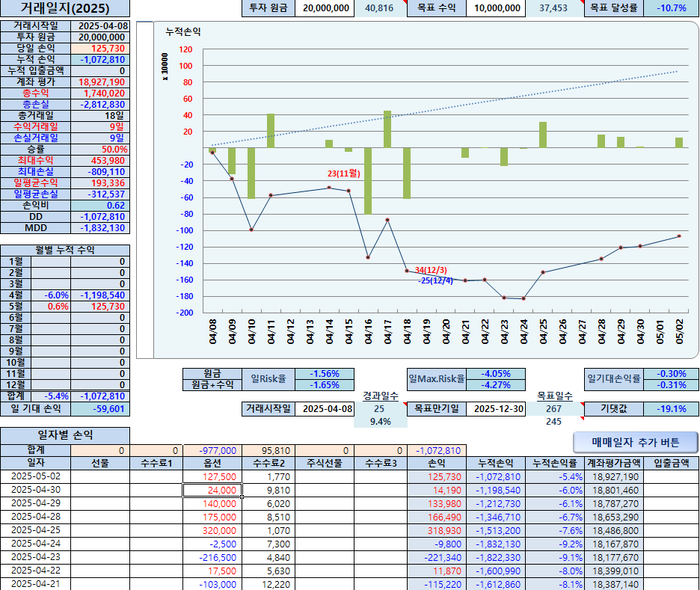Select the 일Max.Risk율 value -4.05%
The height and width of the screenshot is (590, 700).
point(496,374)
